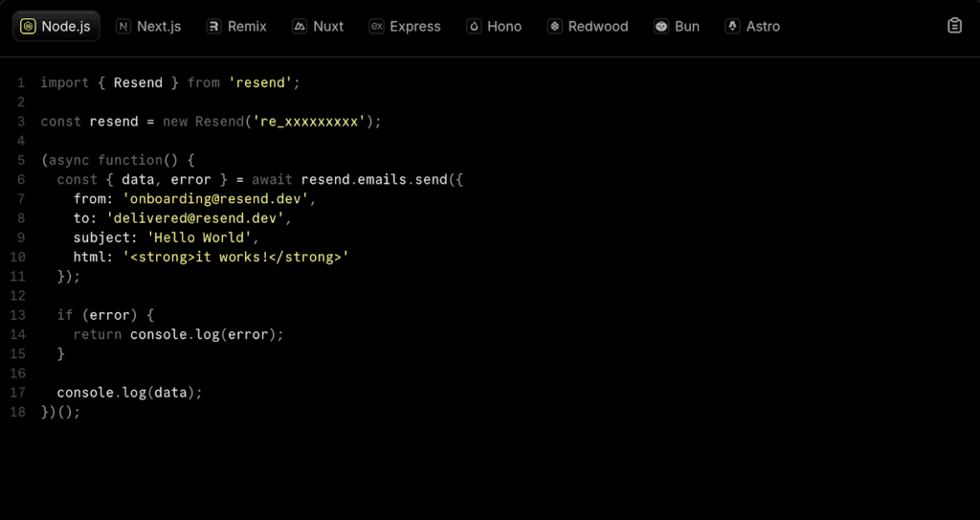This screenshot has width=980, height=520.
Task: Show the Astro tab label
Action: pyautogui.click(x=763, y=26)
